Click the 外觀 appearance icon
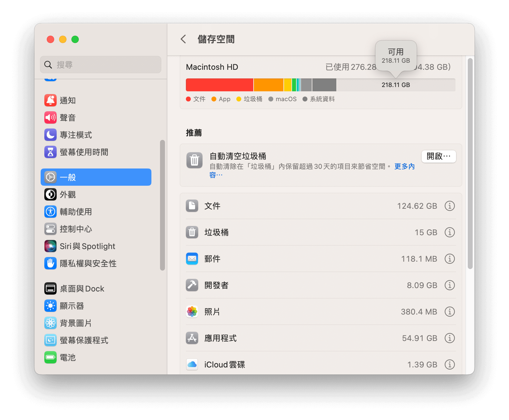The height and width of the screenshot is (420, 509). (x=50, y=194)
